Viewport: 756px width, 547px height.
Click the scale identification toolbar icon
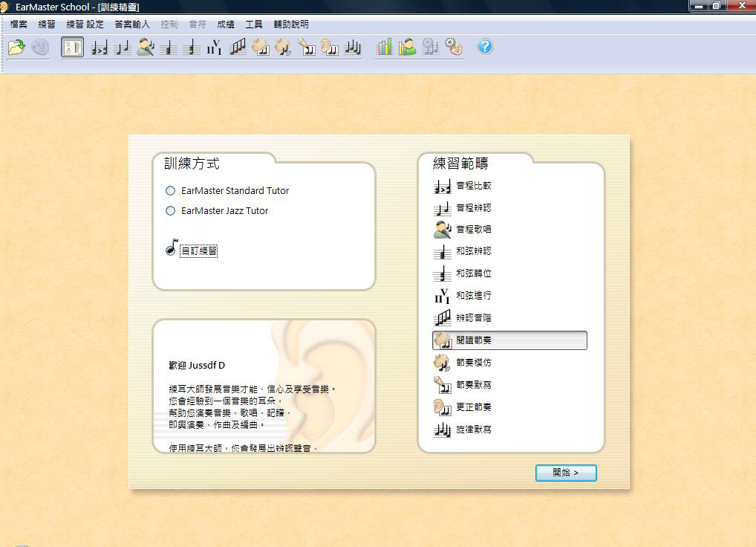(x=238, y=48)
